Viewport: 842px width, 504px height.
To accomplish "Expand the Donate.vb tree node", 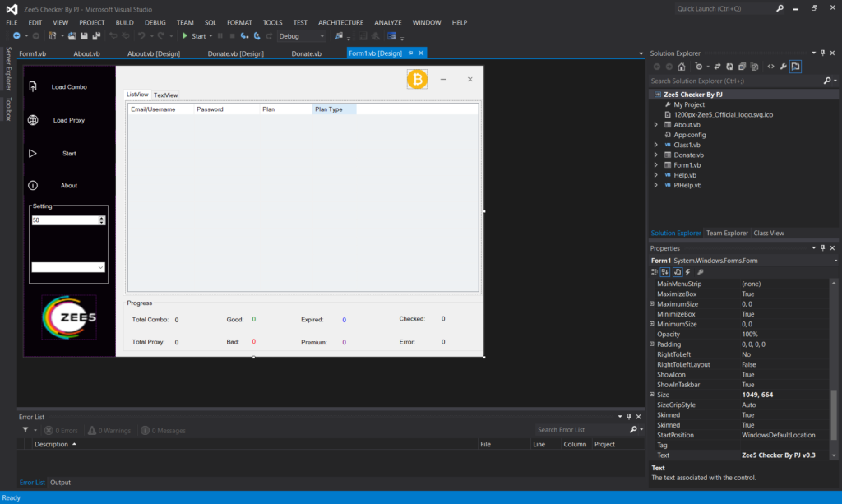I will click(x=655, y=155).
